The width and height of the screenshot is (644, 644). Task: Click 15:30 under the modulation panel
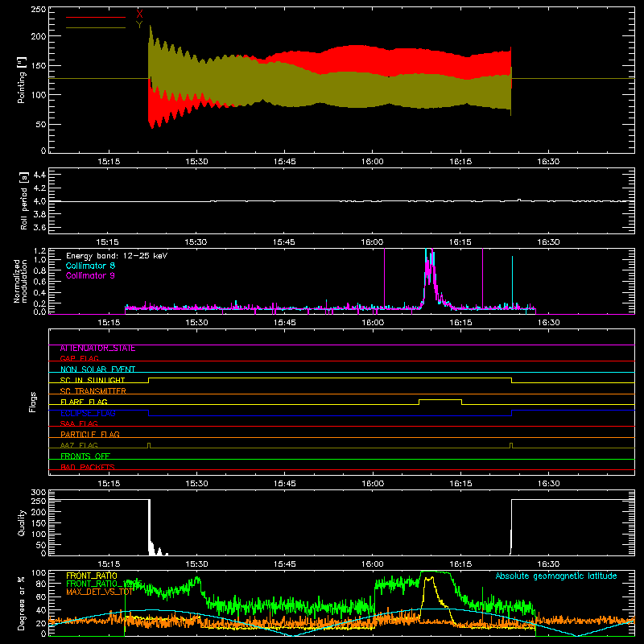click(196, 323)
